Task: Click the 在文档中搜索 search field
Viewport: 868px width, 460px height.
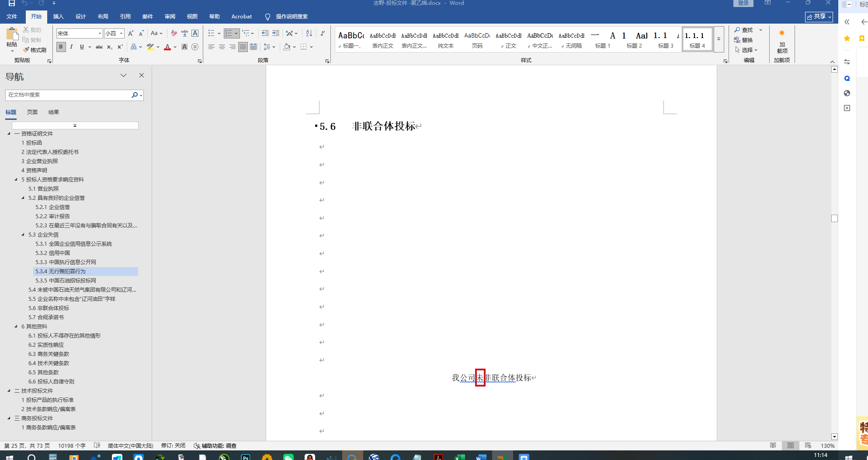Action: (x=68, y=95)
